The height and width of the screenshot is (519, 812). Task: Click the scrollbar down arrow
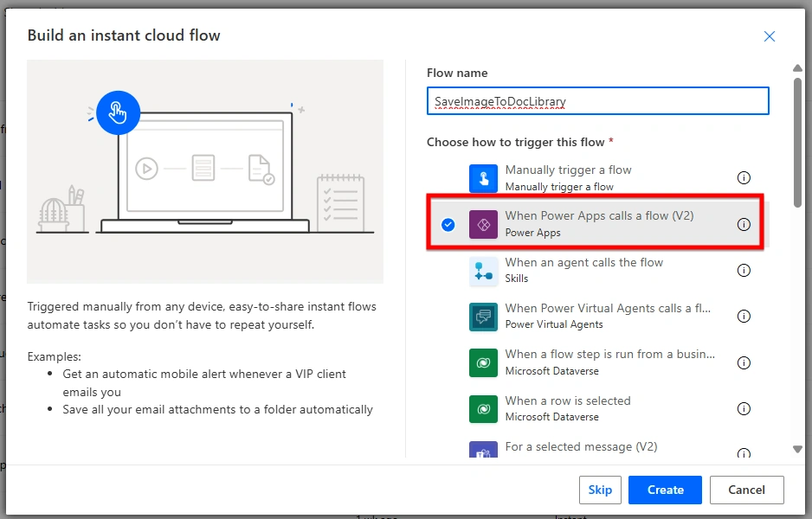point(797,449)
